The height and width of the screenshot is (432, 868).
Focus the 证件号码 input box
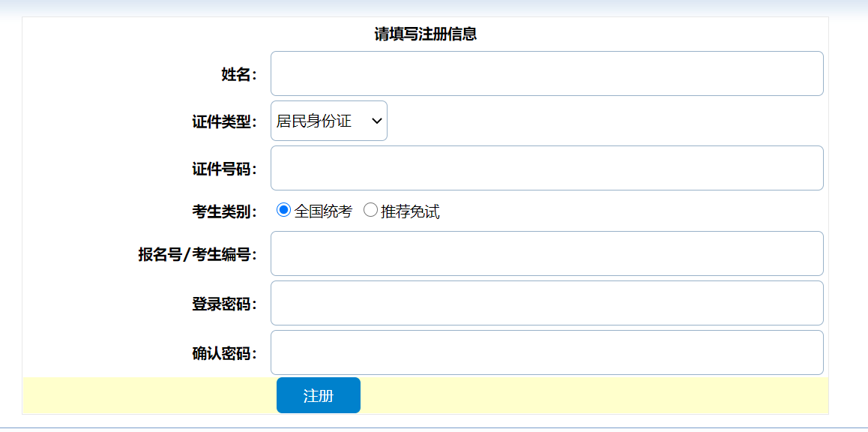546,168
